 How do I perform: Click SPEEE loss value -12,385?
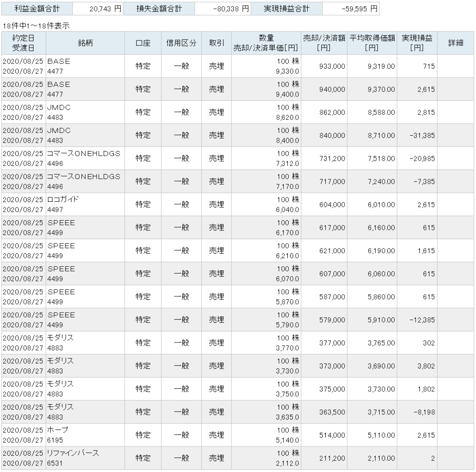(x=422, y=320)
